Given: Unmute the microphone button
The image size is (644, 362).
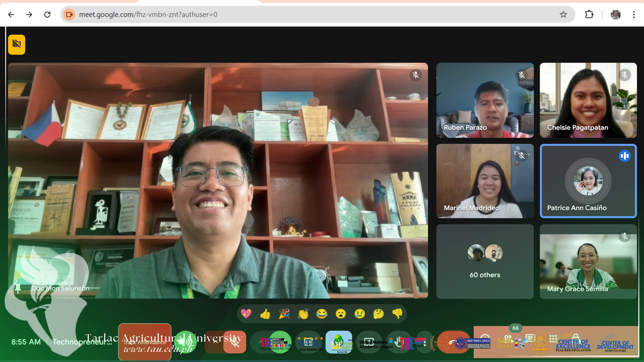Looking at the screenshot, I should coord(235,342).
